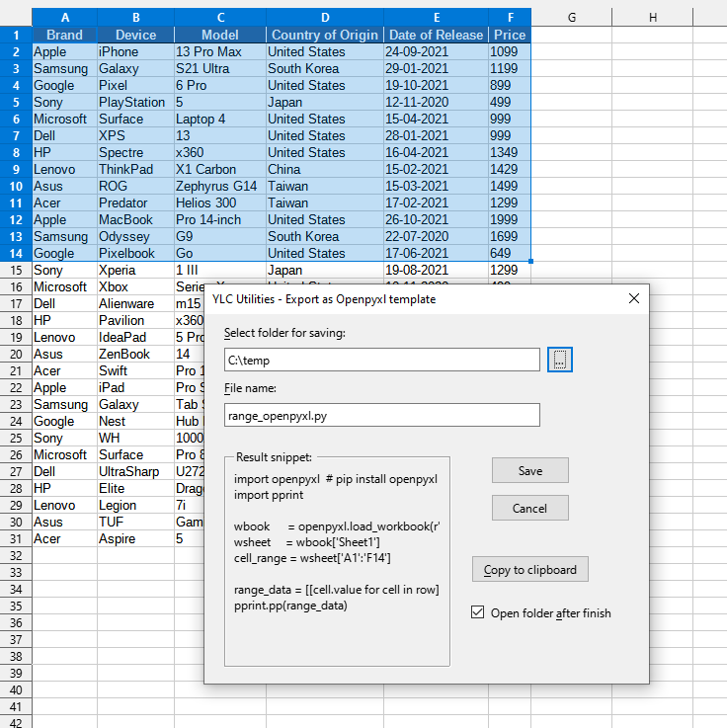Select row 32 header
Image resolution: width=727 pixels, height=728 pixels.
(16, 556)
